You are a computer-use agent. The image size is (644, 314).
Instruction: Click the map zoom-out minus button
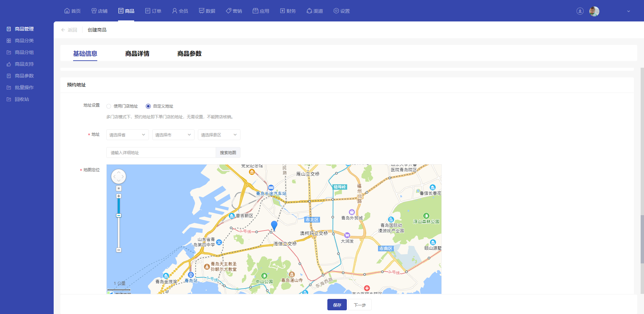point(119,250)
